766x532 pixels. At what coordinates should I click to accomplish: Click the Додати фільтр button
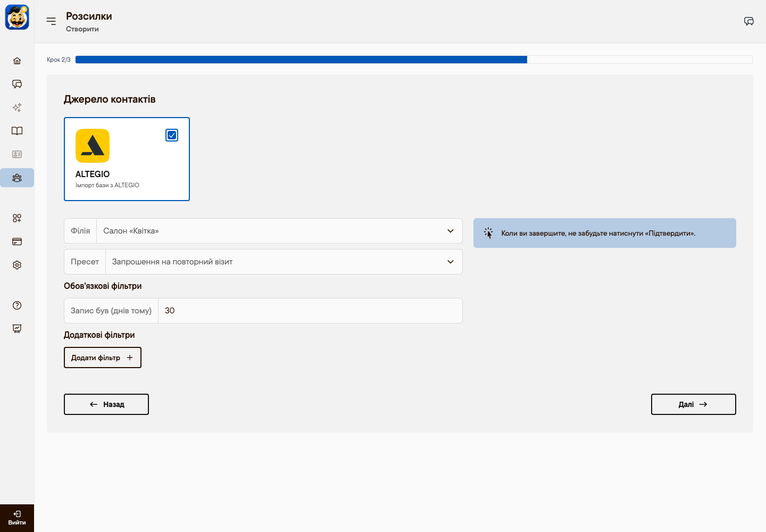pos(103,358)
